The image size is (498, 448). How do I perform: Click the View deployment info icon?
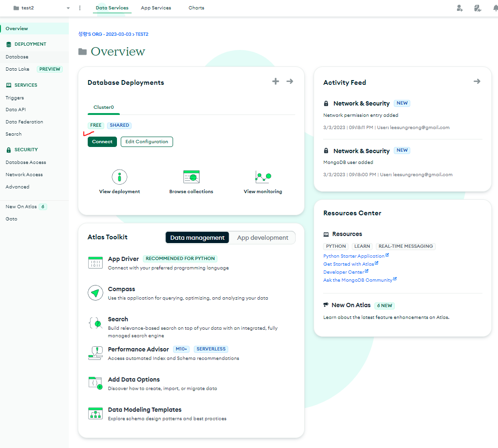point(119,177)
